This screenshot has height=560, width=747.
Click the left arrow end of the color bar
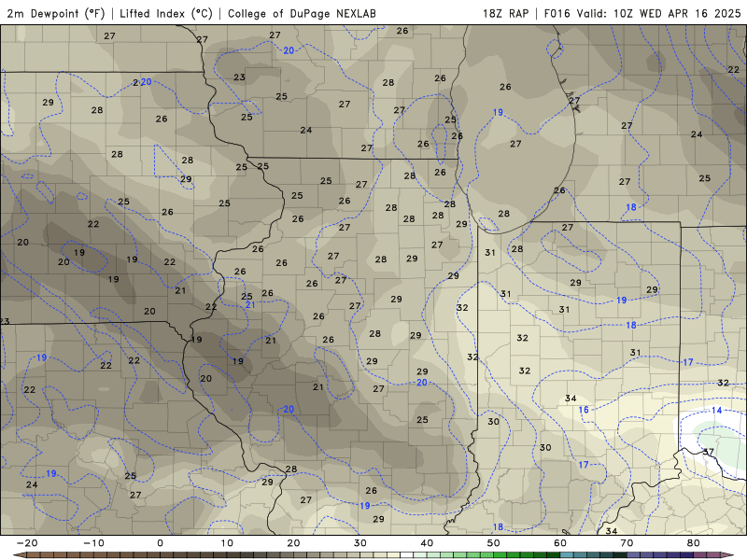coord(18,555)
